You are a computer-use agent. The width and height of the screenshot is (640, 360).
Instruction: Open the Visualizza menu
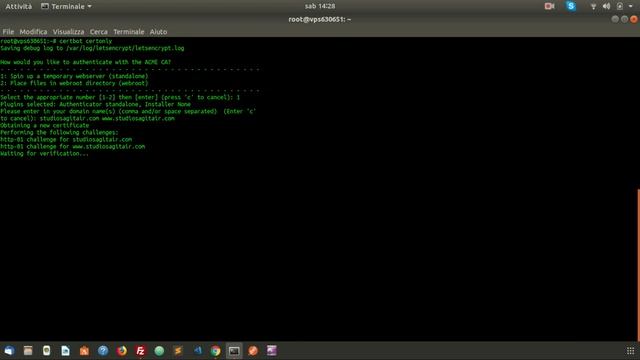click(x=69, y=32)
